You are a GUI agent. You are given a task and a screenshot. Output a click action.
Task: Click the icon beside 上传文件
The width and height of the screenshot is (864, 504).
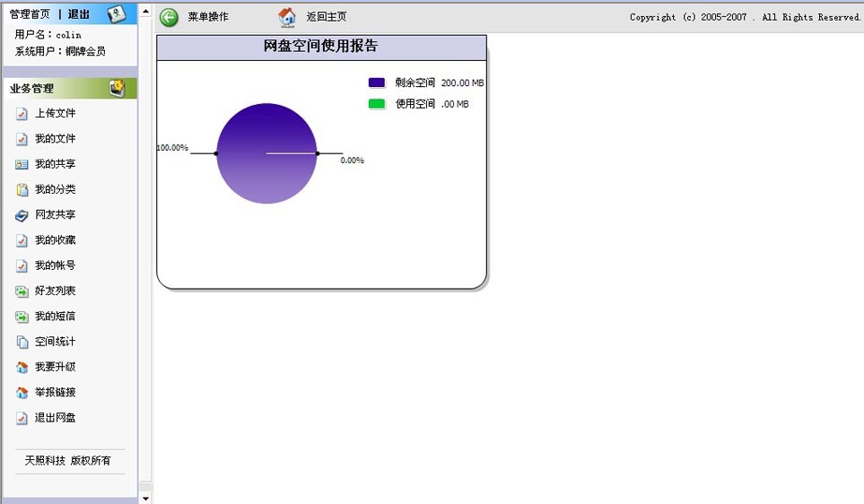click(22, 114)
